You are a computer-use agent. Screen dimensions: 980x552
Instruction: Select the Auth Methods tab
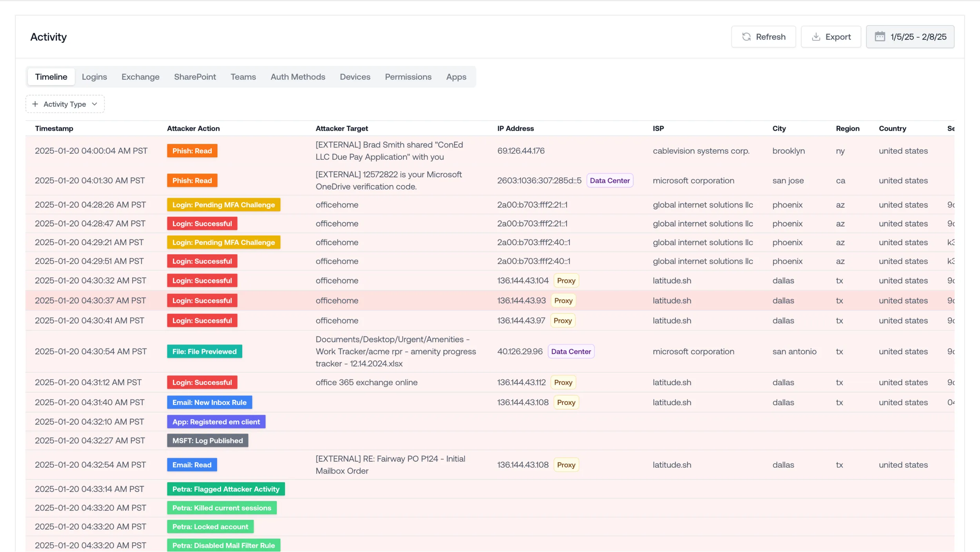click(x=298, y=77)
